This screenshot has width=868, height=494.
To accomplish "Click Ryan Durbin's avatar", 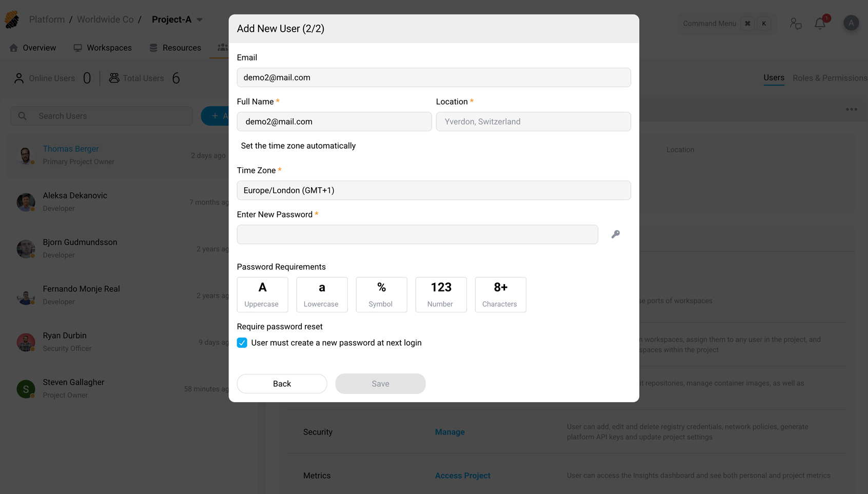I will 26,342.
